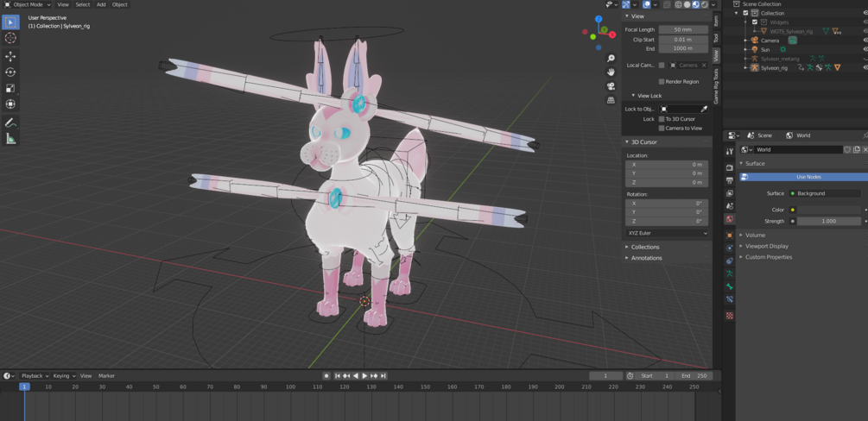
Task: Expand the Volume section
Action: click(755, 236)
